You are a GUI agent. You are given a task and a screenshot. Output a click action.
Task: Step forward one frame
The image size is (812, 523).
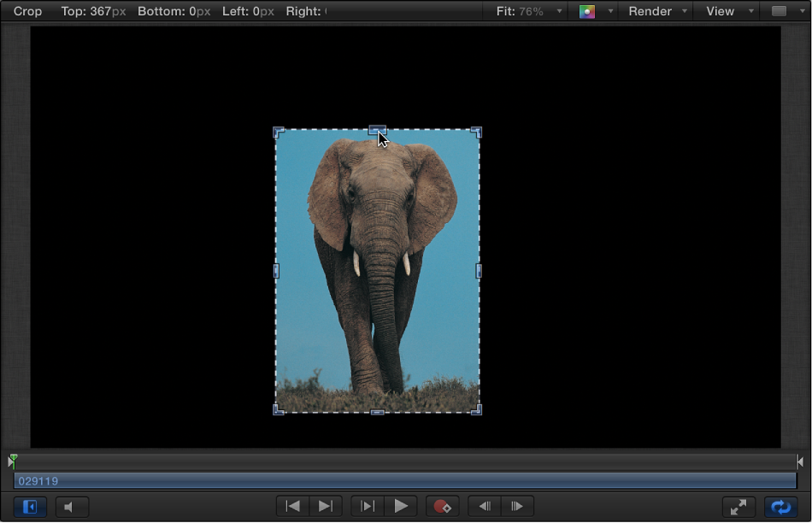516,507
